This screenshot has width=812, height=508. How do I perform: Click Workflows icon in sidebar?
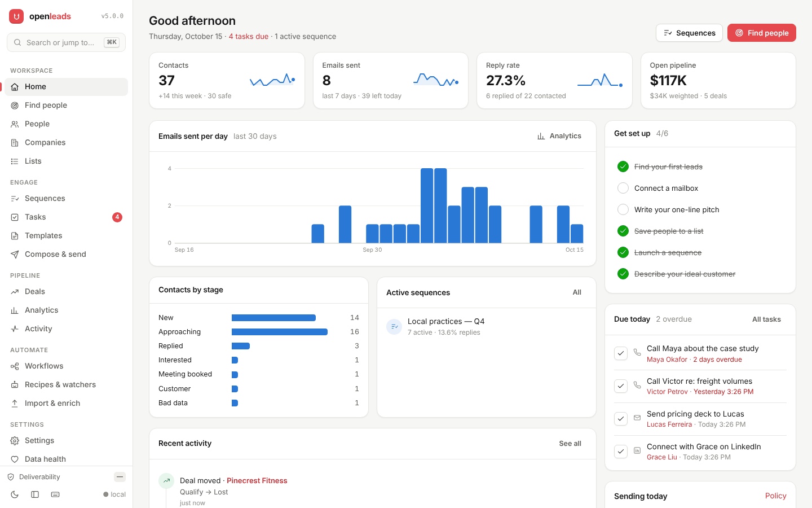[15, 366]
